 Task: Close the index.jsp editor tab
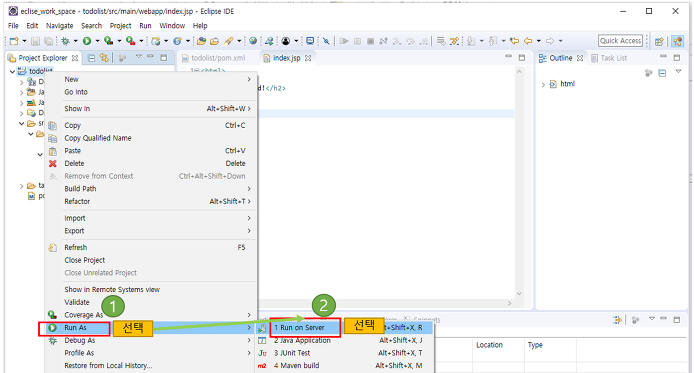pos(308,58)
